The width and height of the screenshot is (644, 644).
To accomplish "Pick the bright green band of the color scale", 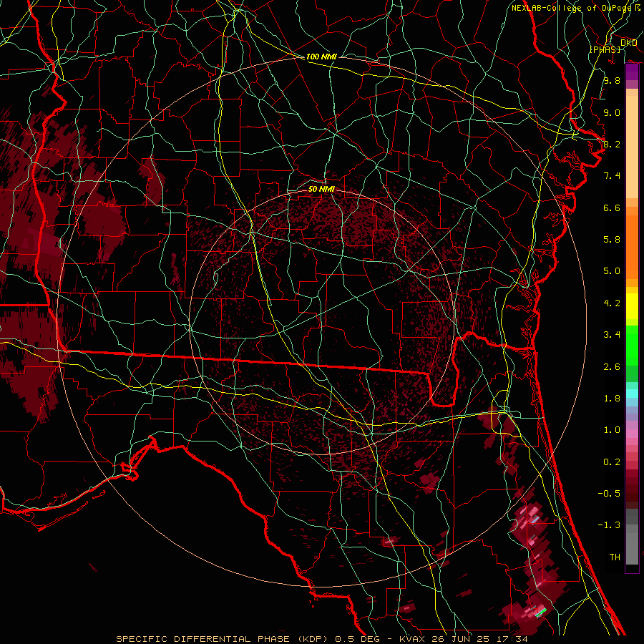I will point(632,346).
